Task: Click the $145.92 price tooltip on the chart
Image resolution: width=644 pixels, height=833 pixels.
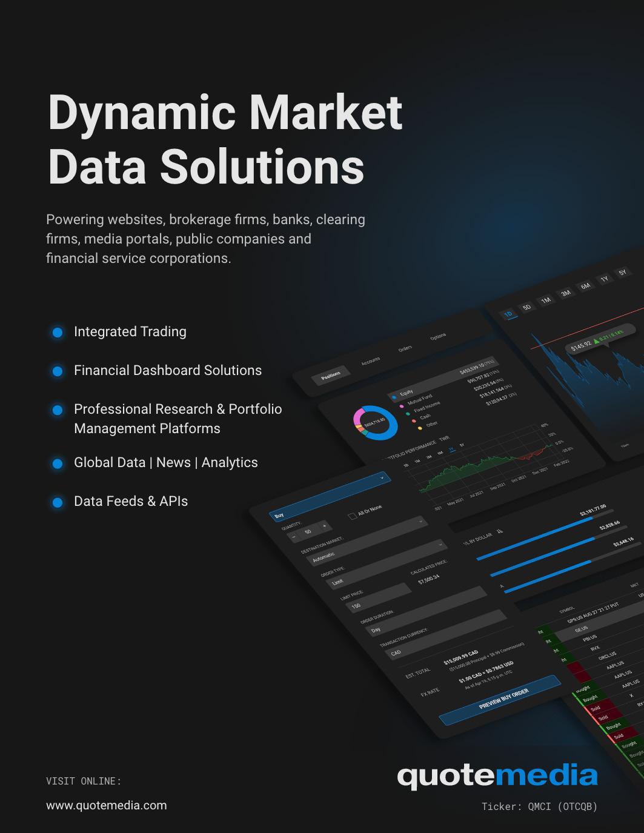Action: pyautogui.click(x=602, y=339)
